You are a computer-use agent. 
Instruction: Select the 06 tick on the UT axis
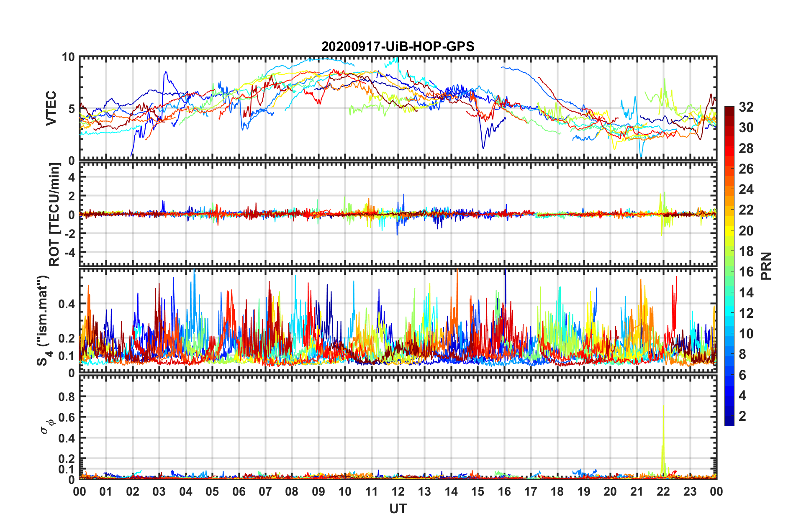tap(239, 491)
